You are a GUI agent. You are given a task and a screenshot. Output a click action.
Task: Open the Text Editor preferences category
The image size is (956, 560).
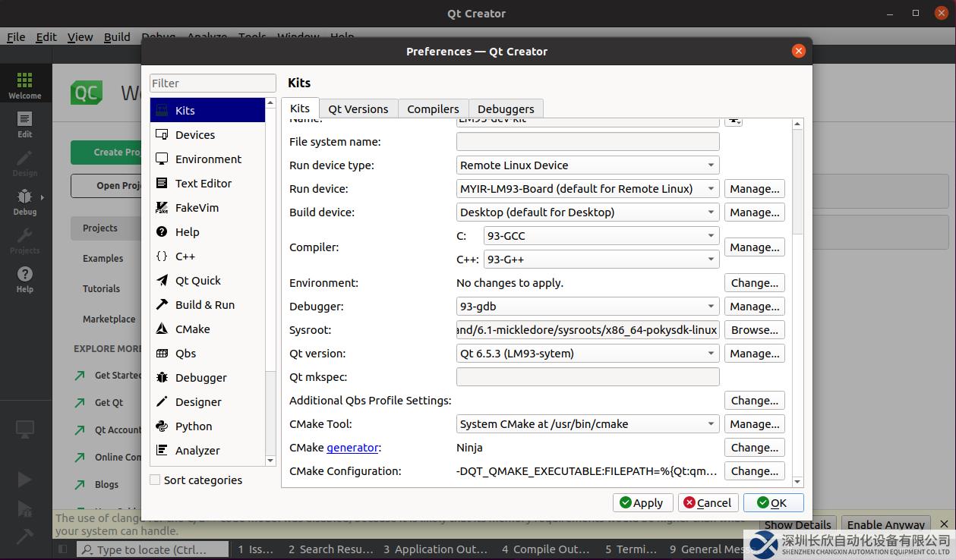[x=207, y=183]
